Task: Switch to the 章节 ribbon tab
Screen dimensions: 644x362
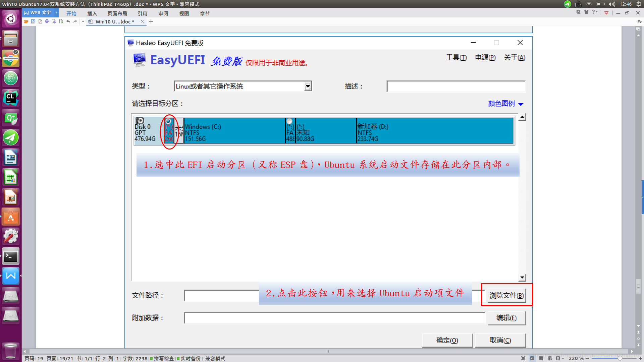Action: (205, 13)
